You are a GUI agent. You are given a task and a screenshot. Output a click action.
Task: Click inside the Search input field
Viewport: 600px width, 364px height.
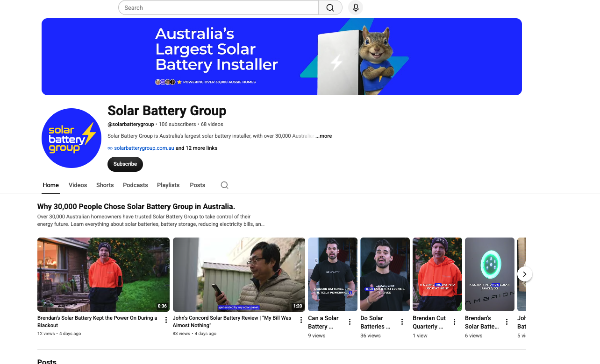click(x=219, y=7)
